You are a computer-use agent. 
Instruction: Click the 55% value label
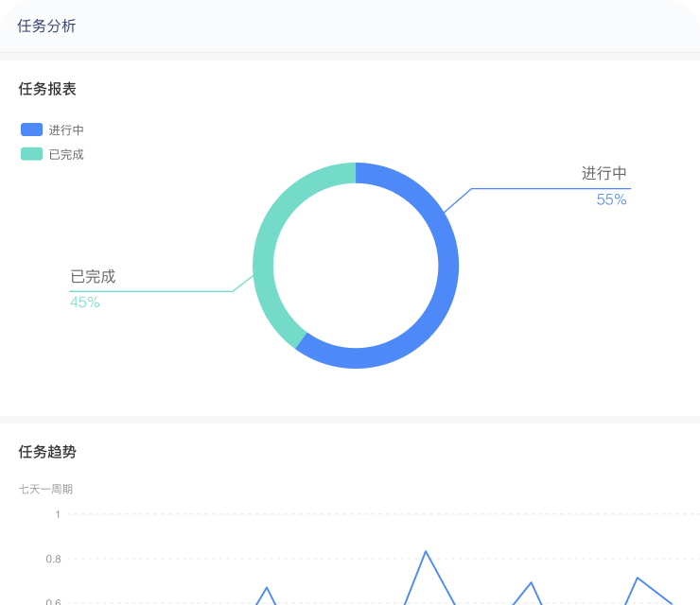click(611, 199)
